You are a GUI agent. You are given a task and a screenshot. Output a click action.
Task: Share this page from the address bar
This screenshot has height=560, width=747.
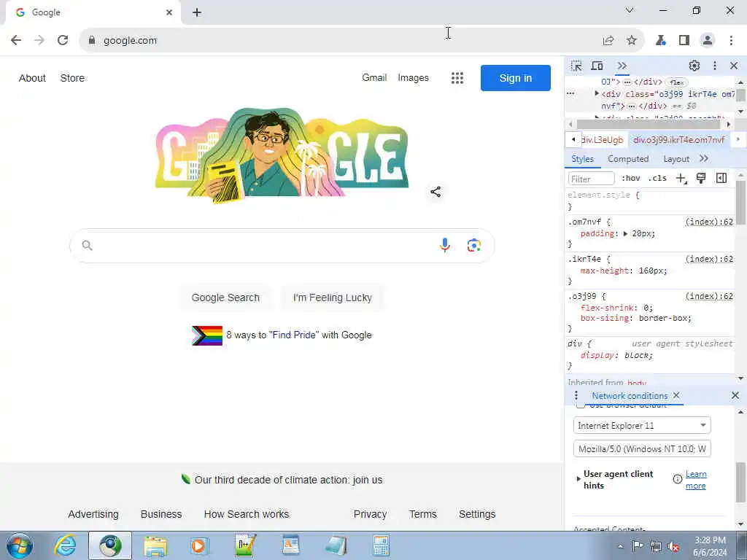[608, 41]
